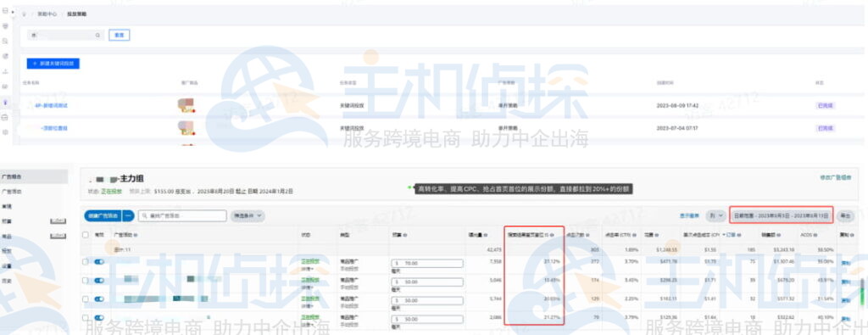868x335 pixels.
Task: Open the product thumbnail in the 顶部位置组 row
Action: 186,128
